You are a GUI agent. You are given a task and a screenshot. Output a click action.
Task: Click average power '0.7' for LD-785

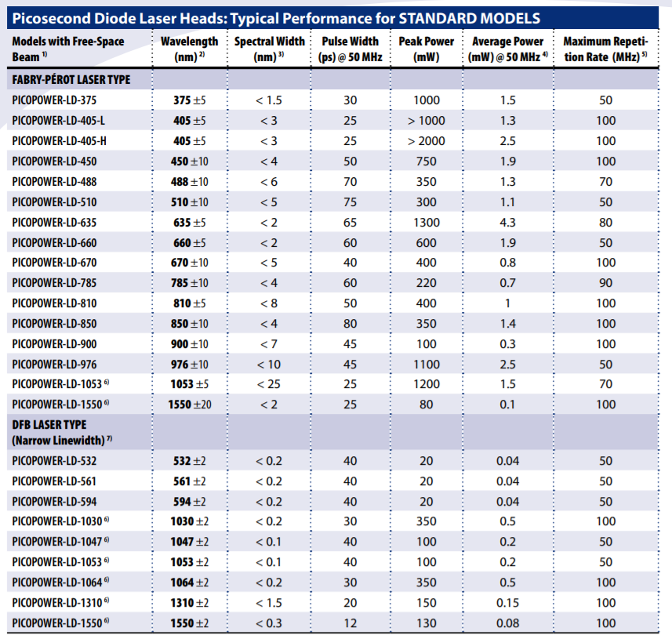[508, 283]
